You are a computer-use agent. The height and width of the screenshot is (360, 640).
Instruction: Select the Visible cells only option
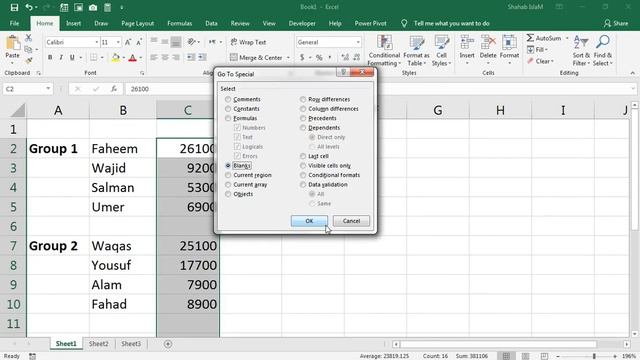coord(325,165)
